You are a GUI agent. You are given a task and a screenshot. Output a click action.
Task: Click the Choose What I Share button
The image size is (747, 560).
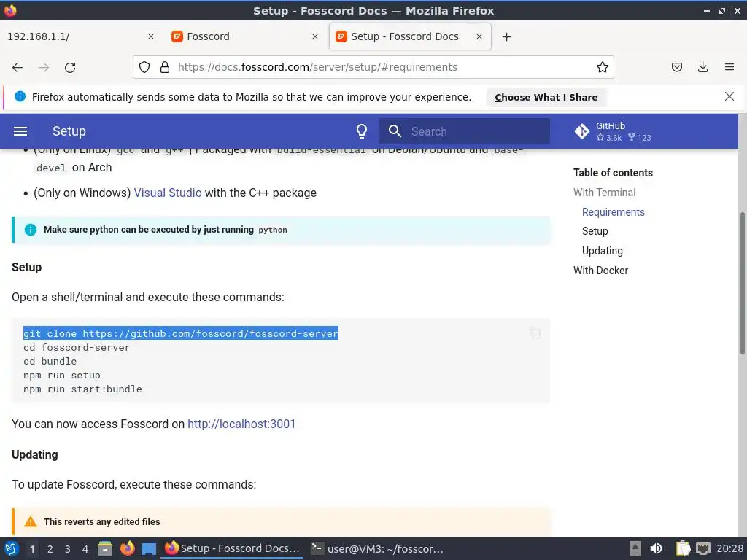(x=546, y=97)
